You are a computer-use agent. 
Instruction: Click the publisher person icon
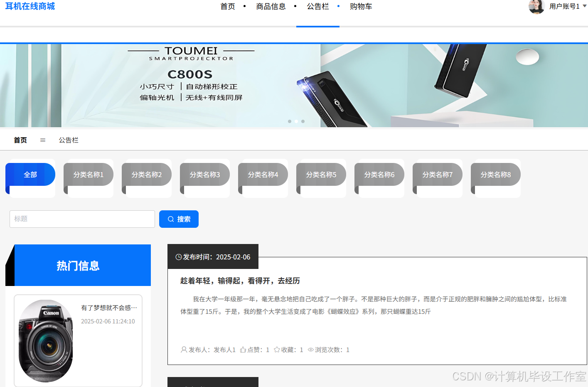(184, 350)
